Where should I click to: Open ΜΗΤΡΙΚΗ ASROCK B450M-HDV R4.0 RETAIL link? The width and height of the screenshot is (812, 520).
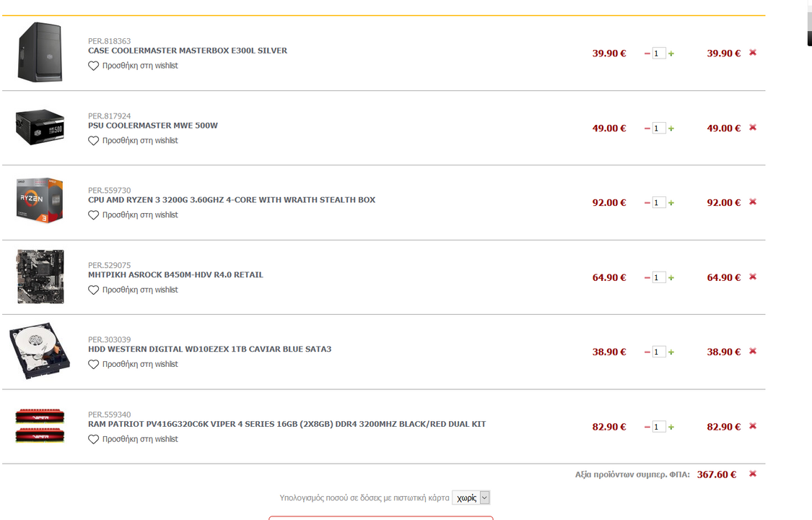[x=175, y=275]
